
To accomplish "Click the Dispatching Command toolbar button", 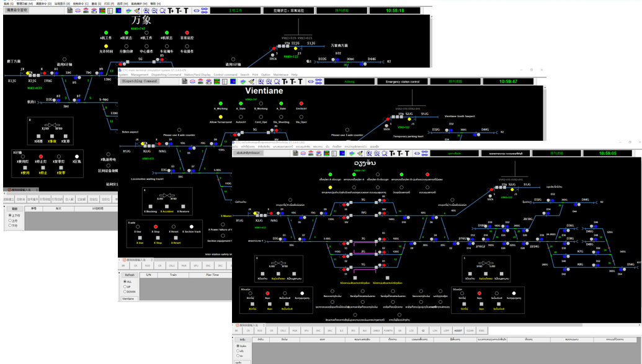I will [x=139, y=81].
